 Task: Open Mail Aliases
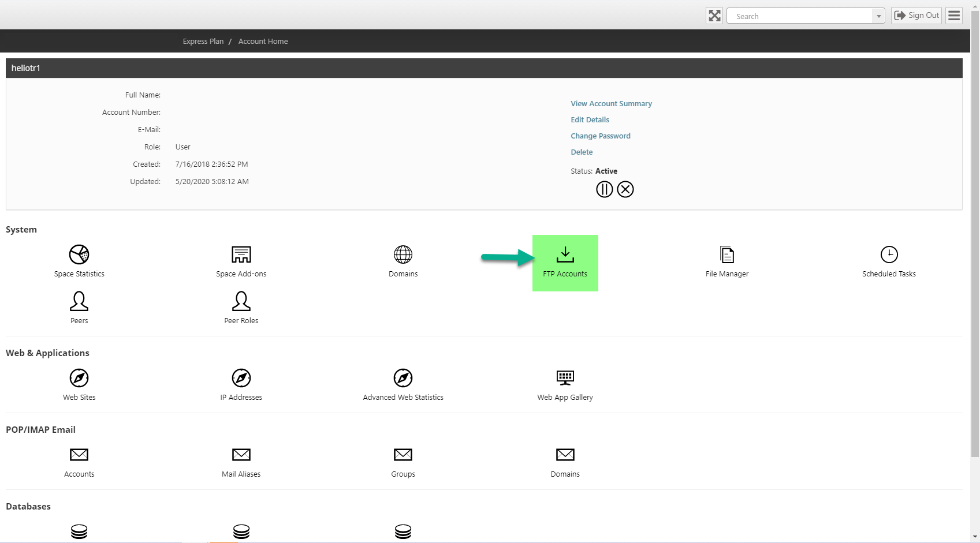point(241,462)
